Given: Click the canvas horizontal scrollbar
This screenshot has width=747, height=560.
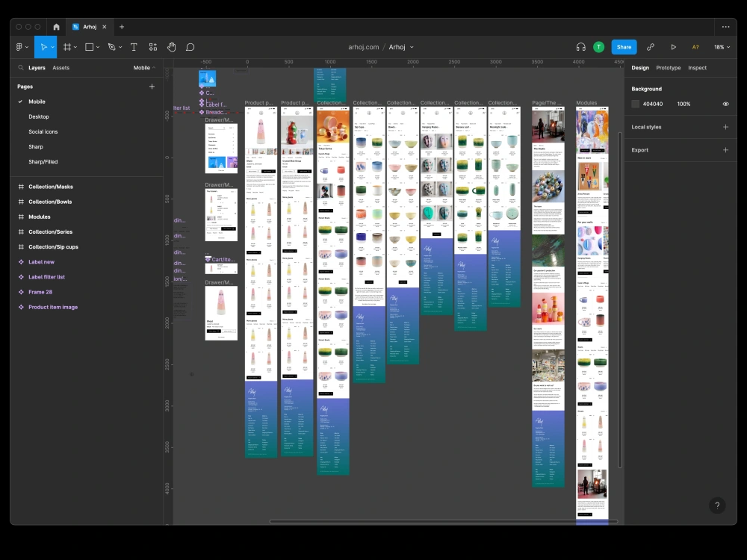Looking at the screenshot, I should click(443, 521).
